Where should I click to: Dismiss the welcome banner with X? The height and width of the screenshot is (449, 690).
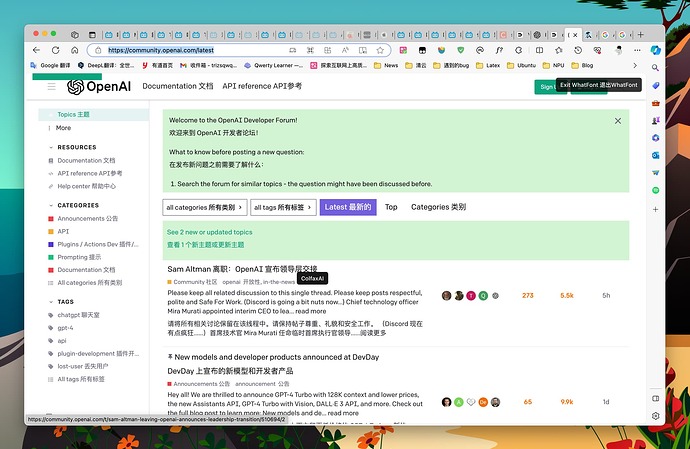point(618,121)
